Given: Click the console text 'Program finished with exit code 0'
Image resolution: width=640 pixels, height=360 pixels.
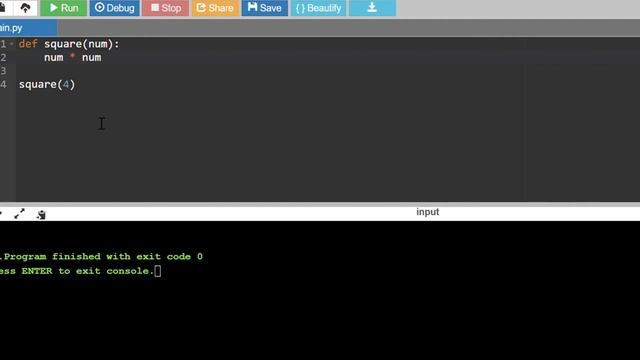Looking at the screenshot, I should tap(103, 257).
